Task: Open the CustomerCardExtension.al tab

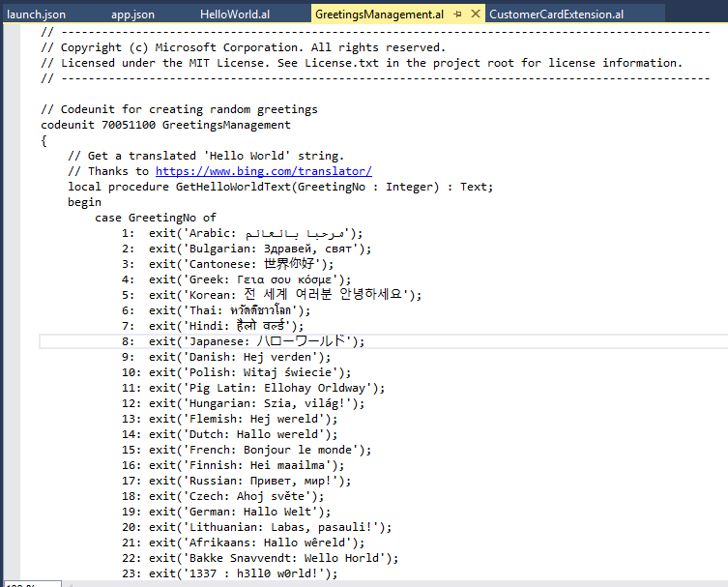Action: (556, 15)
